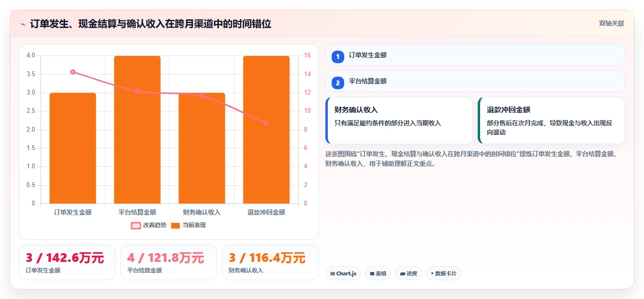Click x-axis label 平台结算金额
The width and height of the screenshot is (644, 299).
[x=137, y=212]
